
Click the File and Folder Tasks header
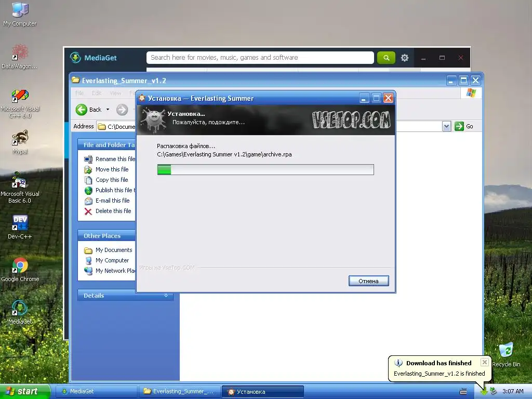[x=107, y=145]
